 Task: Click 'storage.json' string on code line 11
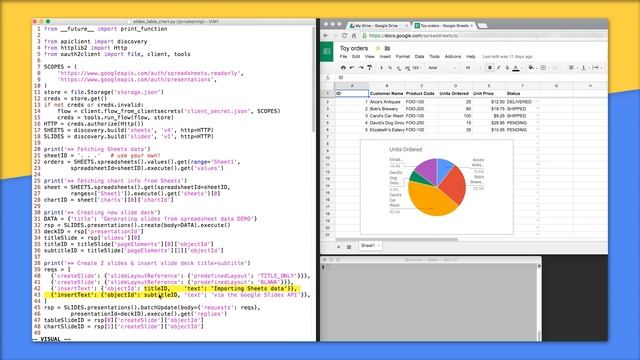pos(137,92)
